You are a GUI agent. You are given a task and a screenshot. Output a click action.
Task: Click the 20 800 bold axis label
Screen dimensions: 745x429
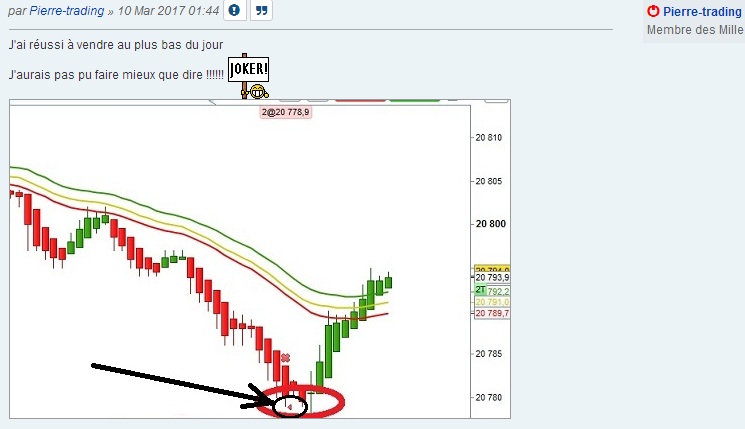[x=491, y=224]
